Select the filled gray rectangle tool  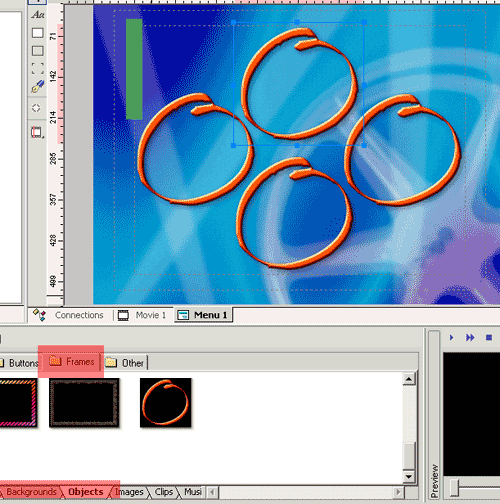37,51
